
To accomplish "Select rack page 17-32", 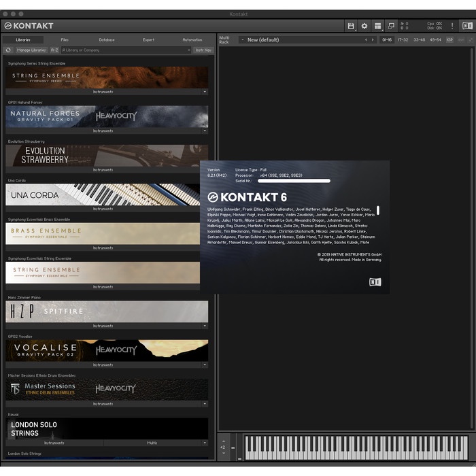I will coord(403,39).
